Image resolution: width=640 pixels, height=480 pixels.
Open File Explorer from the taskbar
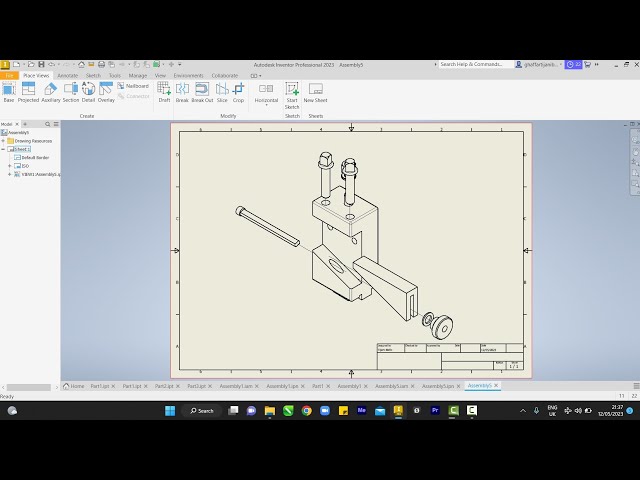[270, 411]
